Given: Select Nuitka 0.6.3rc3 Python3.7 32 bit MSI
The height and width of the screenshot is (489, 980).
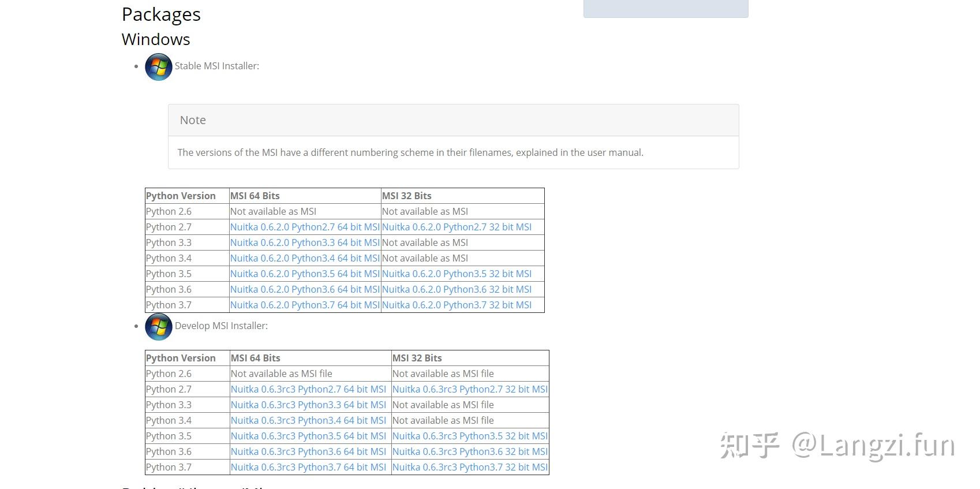Looking at the screenshot, I should pyautogui.click(x=470, y=467).
